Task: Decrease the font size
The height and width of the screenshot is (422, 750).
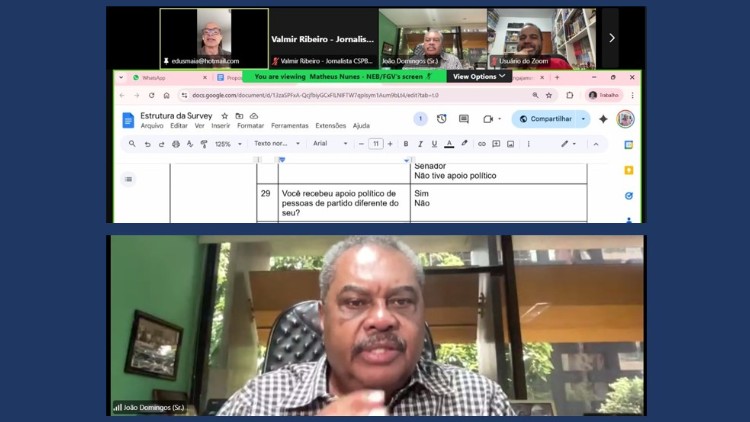Action: point(361,144)
